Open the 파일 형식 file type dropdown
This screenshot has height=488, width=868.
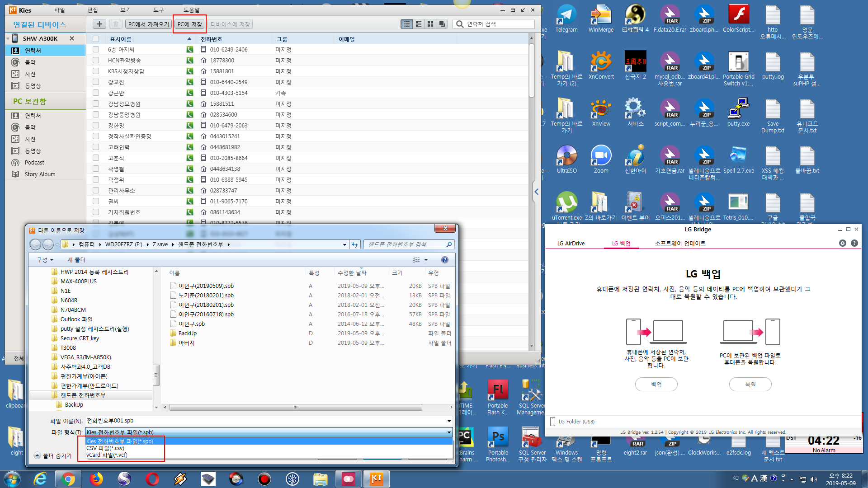269,432
